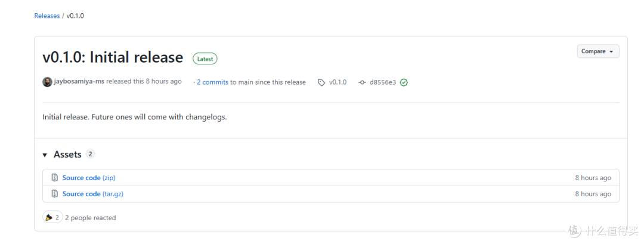Click the tar.gz row '8 hours ago' timestamp

(593, 194)
